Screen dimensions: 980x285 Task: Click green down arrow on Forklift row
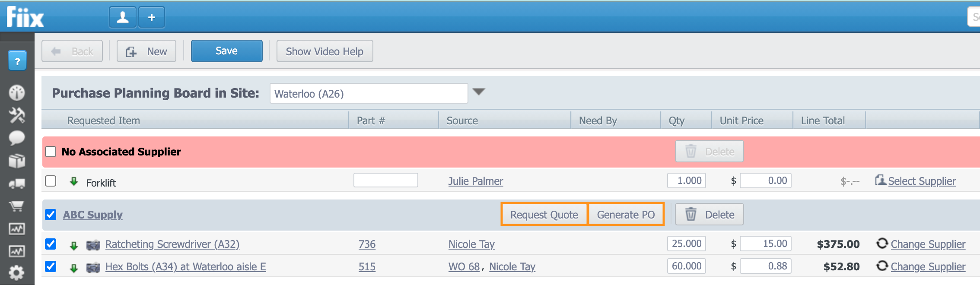click(x=74, y=181)
